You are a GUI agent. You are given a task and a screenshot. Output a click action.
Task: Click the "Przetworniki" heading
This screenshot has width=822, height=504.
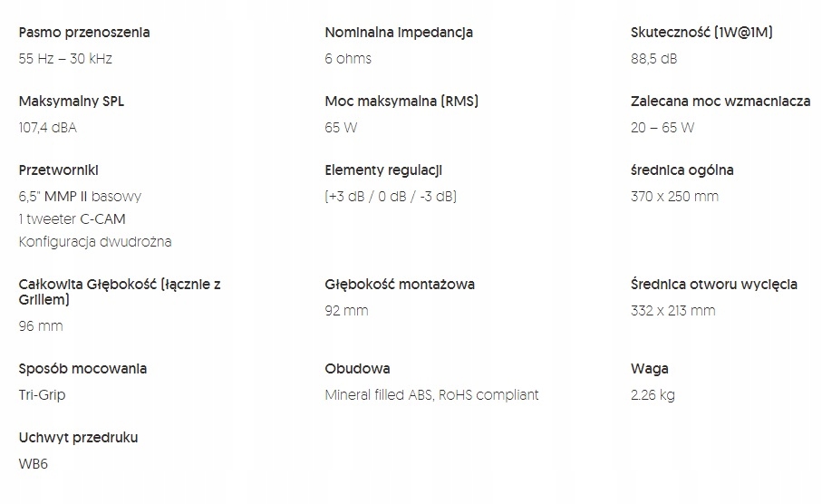coord(59,170)
